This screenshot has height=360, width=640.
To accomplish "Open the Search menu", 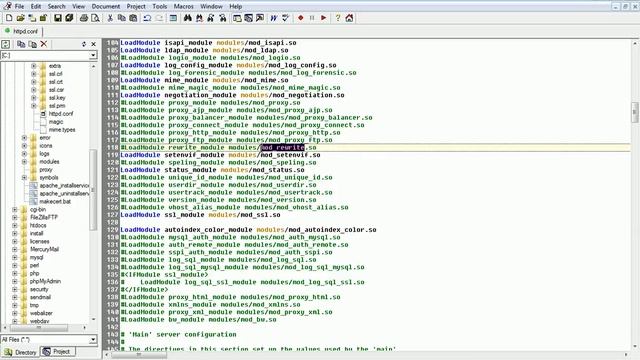I will [56, 6].
